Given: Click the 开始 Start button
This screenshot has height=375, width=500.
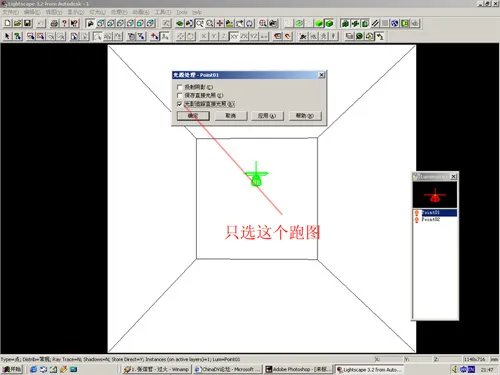Looking at the screenshot, I should tap(12, 369).
